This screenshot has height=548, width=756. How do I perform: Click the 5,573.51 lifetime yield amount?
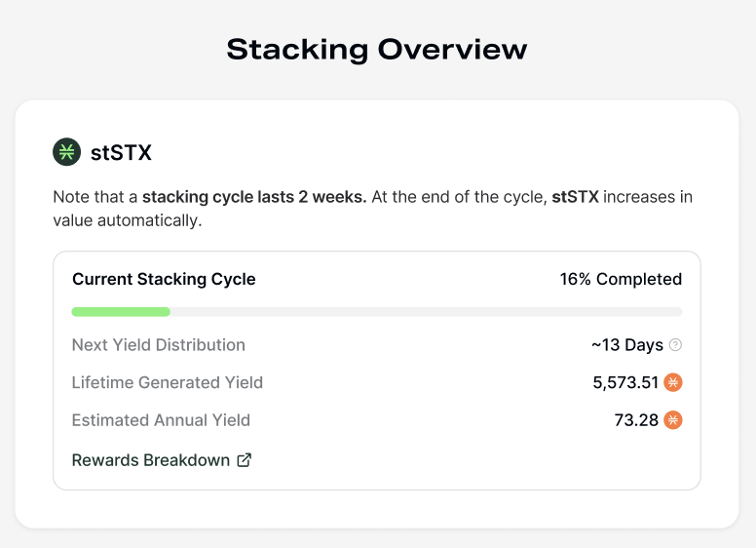point(625,382)
